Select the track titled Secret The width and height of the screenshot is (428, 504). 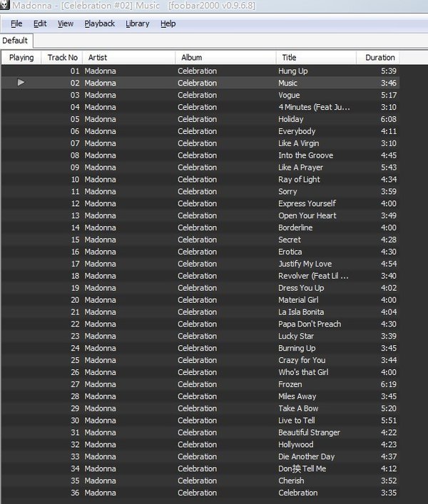[x=200, y=240]
